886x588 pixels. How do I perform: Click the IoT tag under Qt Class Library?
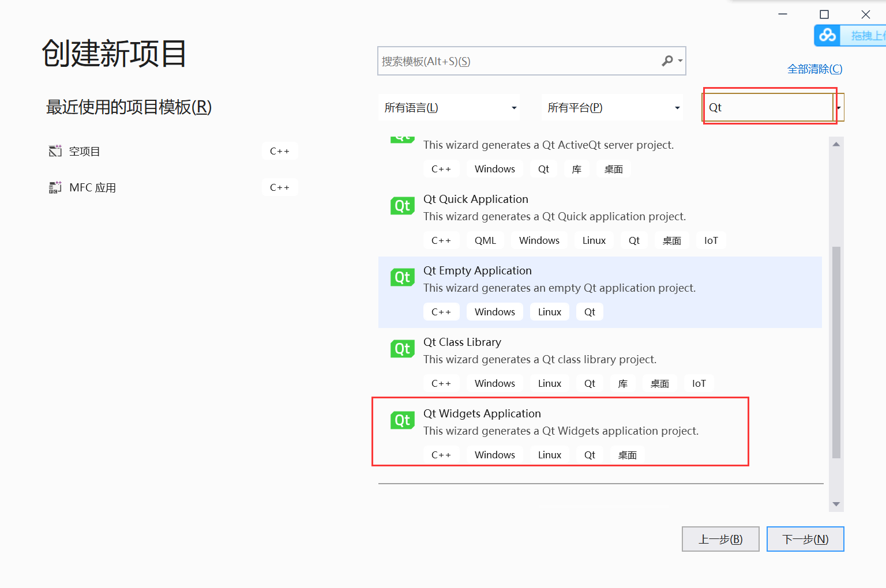tap(699, 383)
